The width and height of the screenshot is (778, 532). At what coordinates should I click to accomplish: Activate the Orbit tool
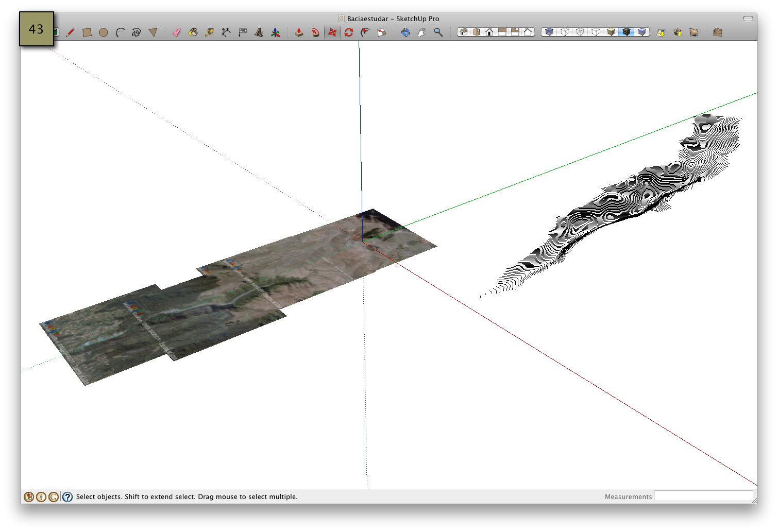click(405, 32)
